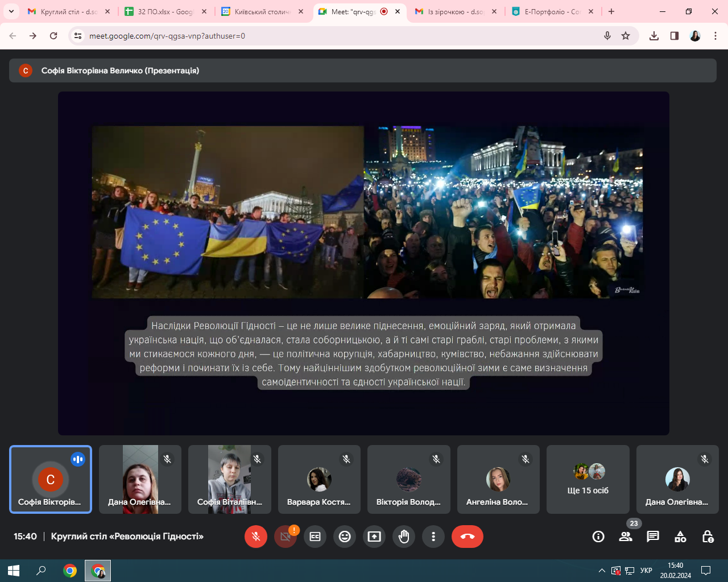Toggle closed captions in the call
Image resolution: width=728 pixels, height=582 pixels.
coord(315,537)
